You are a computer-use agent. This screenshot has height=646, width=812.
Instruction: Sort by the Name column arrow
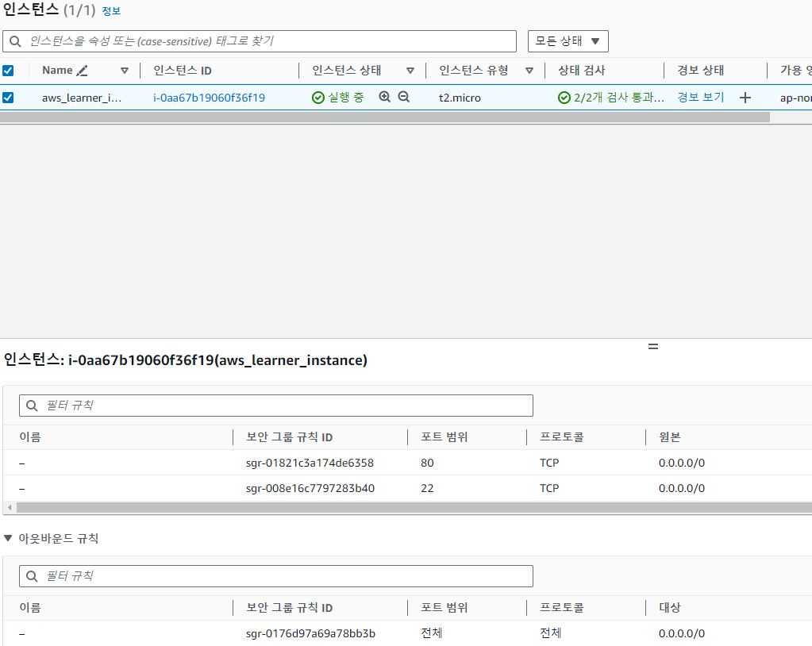[x=125, y=71]
